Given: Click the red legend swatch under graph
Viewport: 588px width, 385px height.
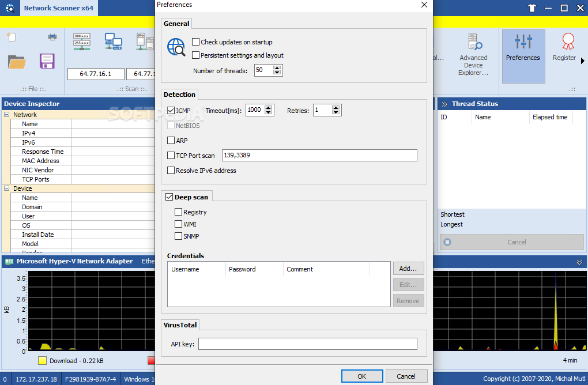Looking at the screenshot, I should point(151,361).
